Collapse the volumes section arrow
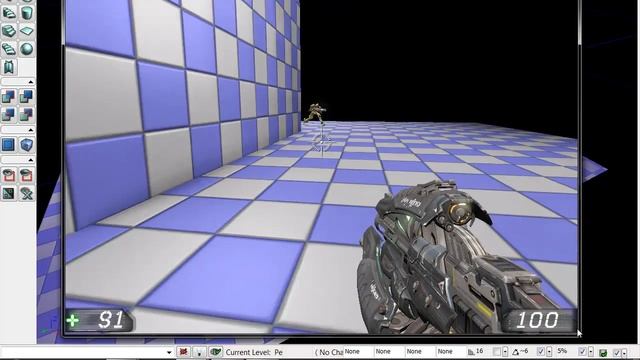The width and height of the screenshot is (640, 360). [31, 160]
